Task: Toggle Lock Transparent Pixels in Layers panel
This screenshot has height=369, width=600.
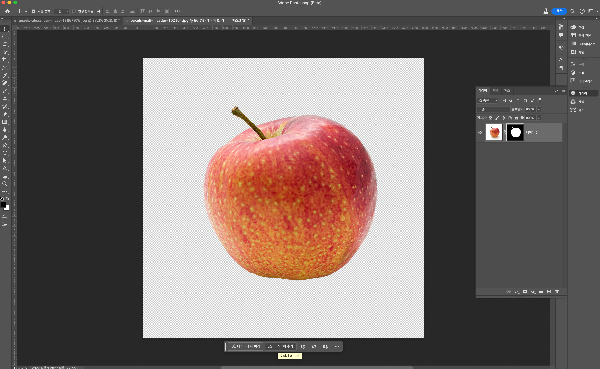Action: point(491,118)
